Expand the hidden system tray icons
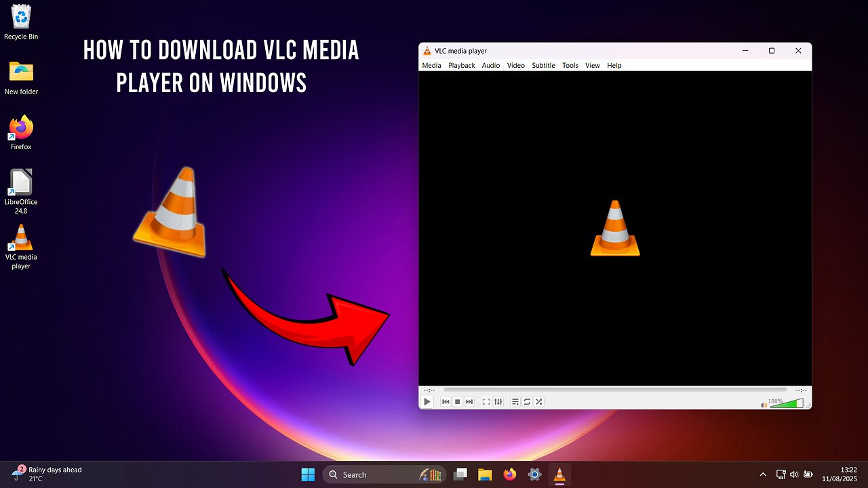This screenshot has height=488, width=868. tap(763, 474)
